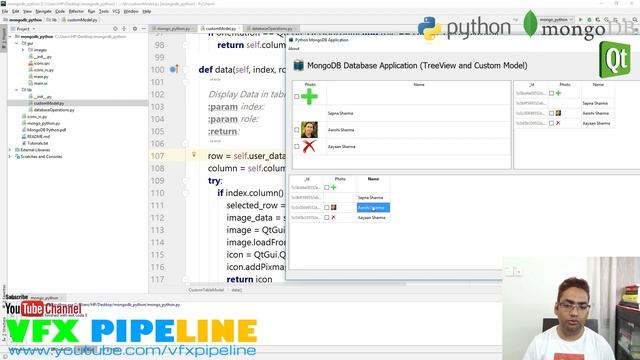Click Photo column header in large table
640x360 pixels.
click(310, 84)
